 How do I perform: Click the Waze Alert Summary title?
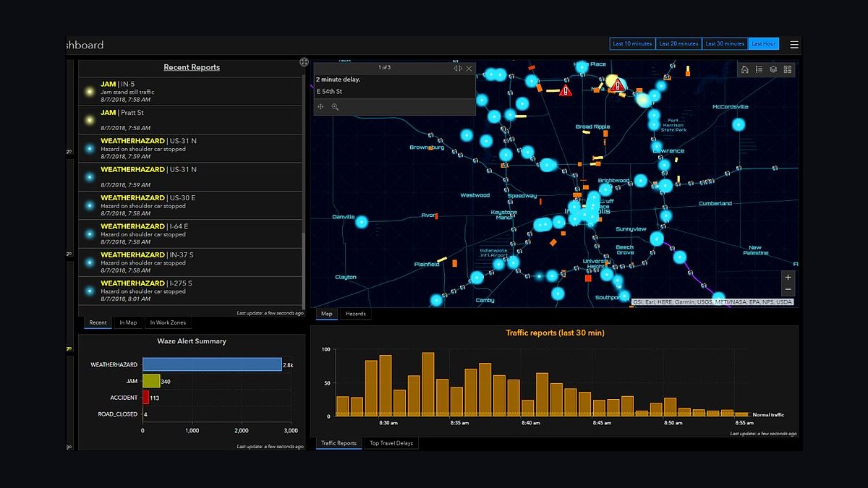tap(192, 341)
